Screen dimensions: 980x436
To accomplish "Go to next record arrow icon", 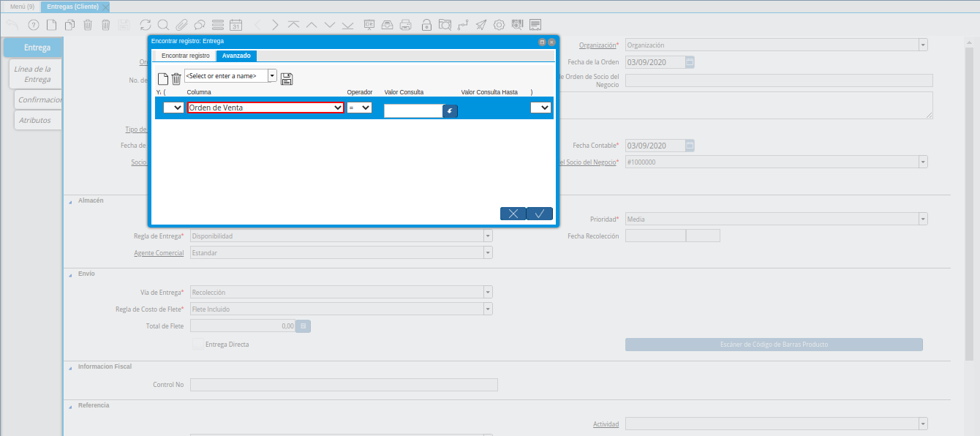I will pyautogui.click(x=330, y=25).
